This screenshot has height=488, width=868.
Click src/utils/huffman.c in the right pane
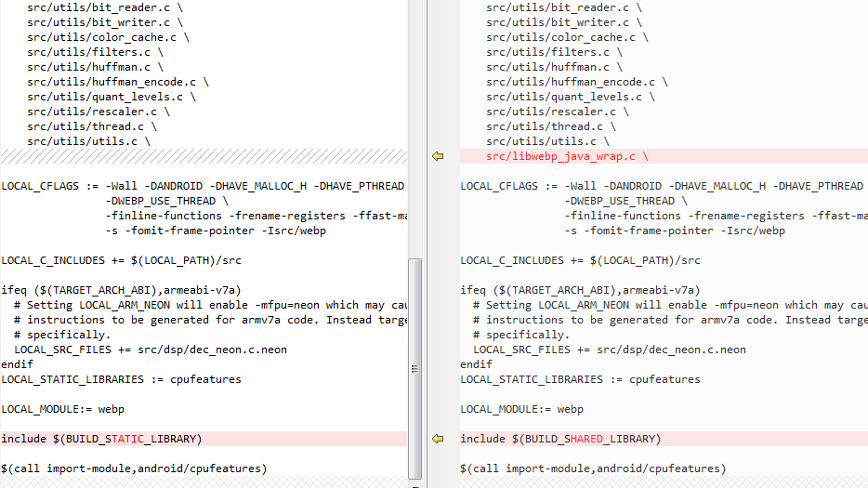pos(554,67)
